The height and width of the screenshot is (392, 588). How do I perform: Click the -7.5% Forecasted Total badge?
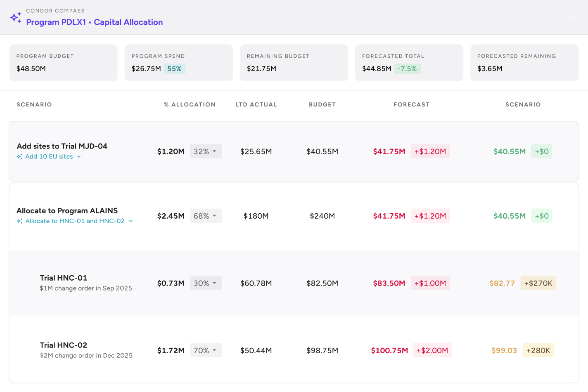coord(407,69)
